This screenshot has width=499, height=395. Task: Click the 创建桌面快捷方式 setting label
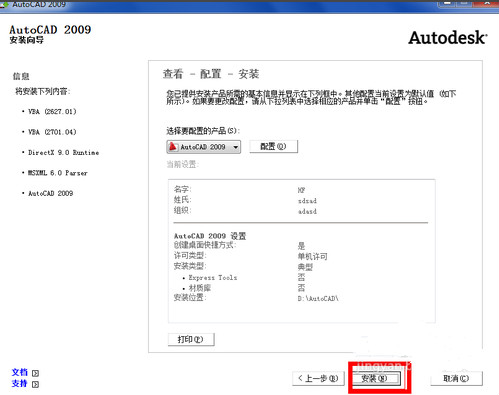pyautogui.click(x=205, y=245)
